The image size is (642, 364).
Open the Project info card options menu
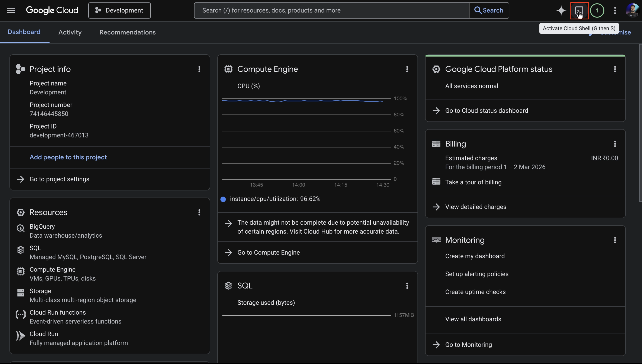pyautogui.click(x=199, y=69)
